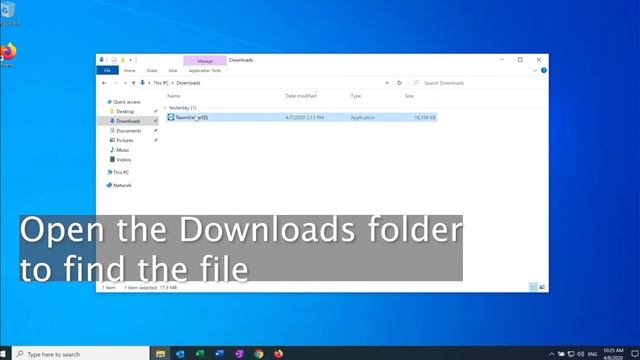Launch Chrome from the taskbar
The width and height of the screenshot is (640, 360).
point(259,354)
